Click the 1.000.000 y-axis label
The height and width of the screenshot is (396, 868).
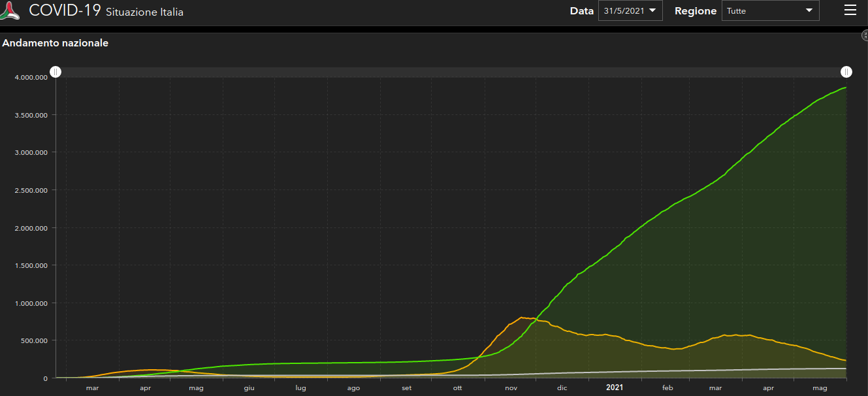click(31, 303)
